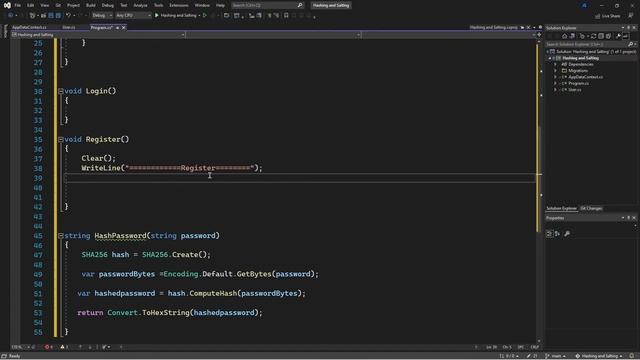Click Hashing and Salting repository in status bar
Screen dimensions: 640x360
(599, 356)
